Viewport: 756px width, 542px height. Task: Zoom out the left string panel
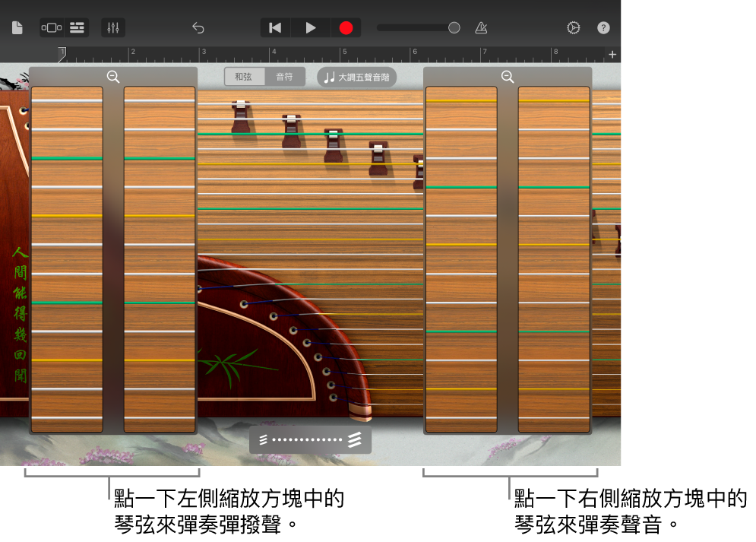[x=113, y=77]
